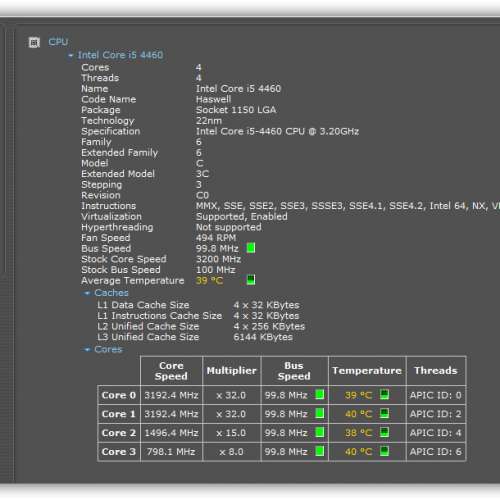
Task: Click the Revision C0 value
Action: [x=202, y=195]
